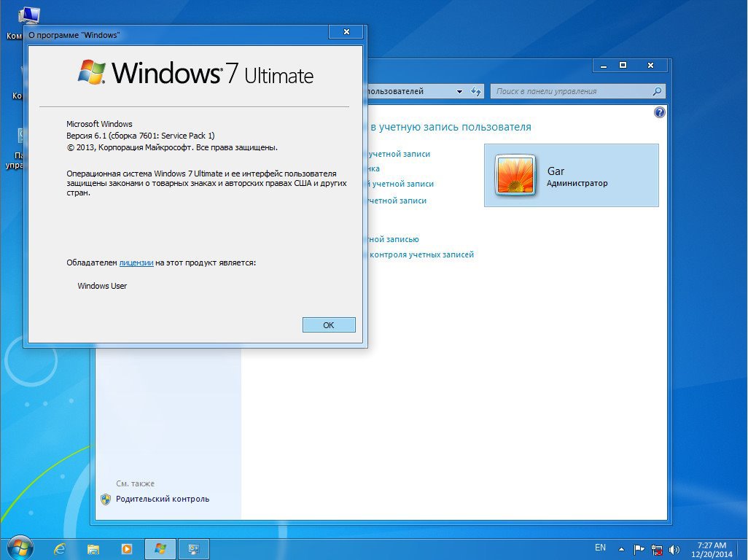Screen dimensions: 748x560
Task: Open volume speaker tray icon
Action: pyautogui.click(x=674, y=550)
